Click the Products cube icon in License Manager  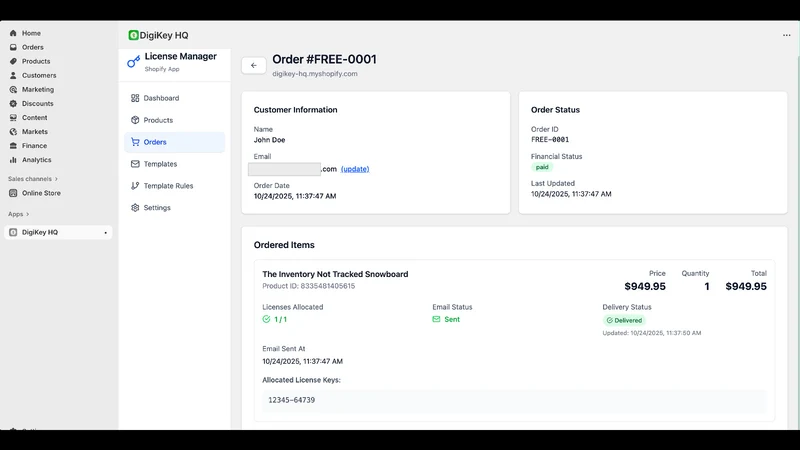(135, 120)
